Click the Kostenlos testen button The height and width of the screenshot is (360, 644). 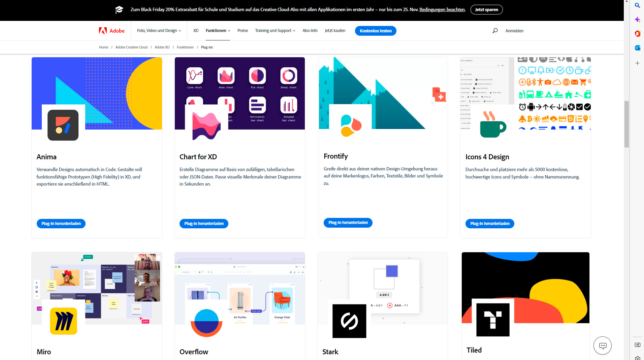click(376, 31)
